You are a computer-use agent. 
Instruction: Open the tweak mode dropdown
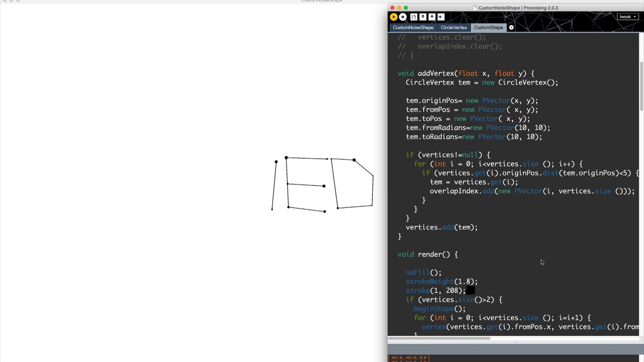tap(628, 17)
